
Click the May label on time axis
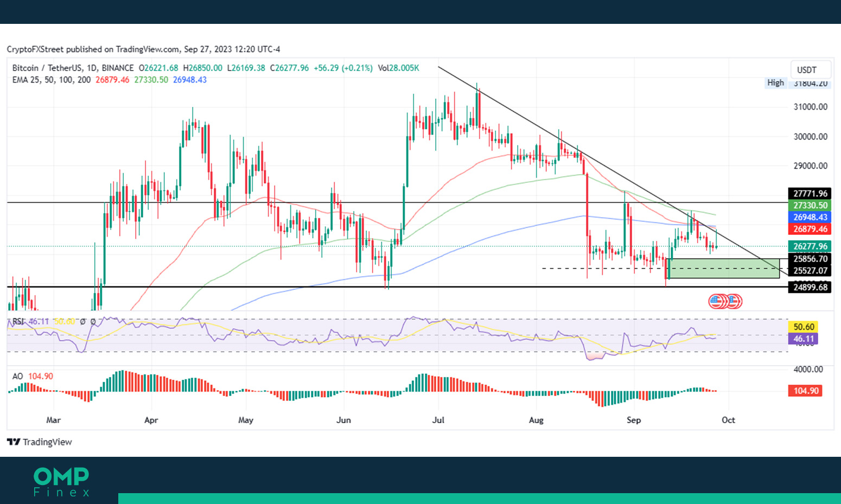[x=246, y=420]
